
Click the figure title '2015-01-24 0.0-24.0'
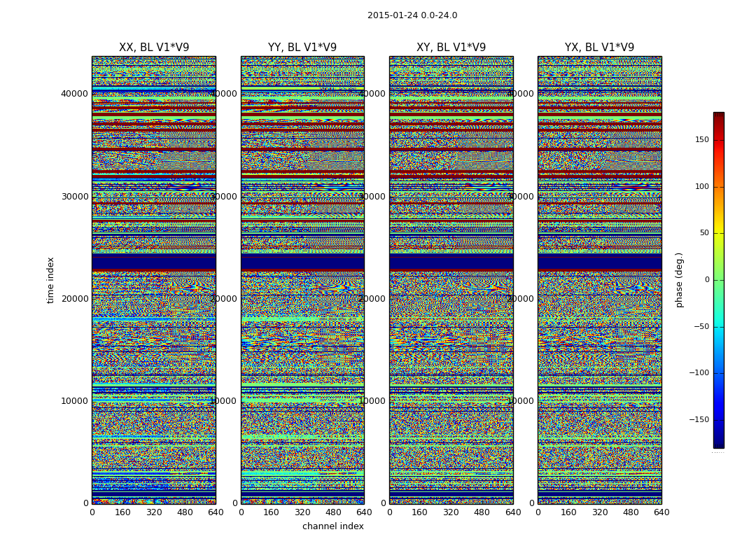412,15
